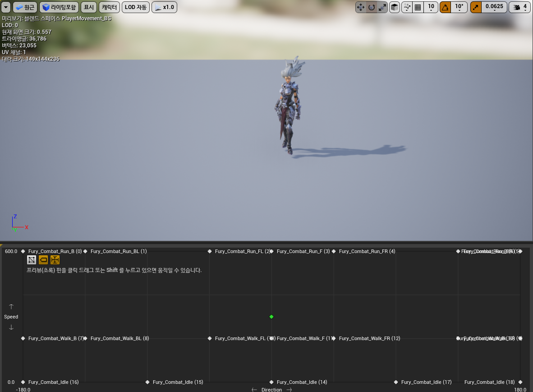Open the surface snapping options
533x392 pixels.
(407, 7)
